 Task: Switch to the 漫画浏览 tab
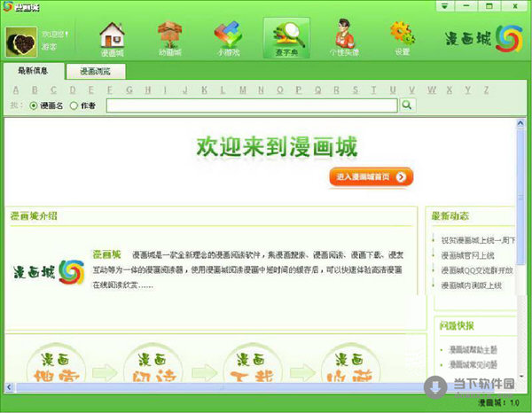pyautogui.click(x=96, y=72)
